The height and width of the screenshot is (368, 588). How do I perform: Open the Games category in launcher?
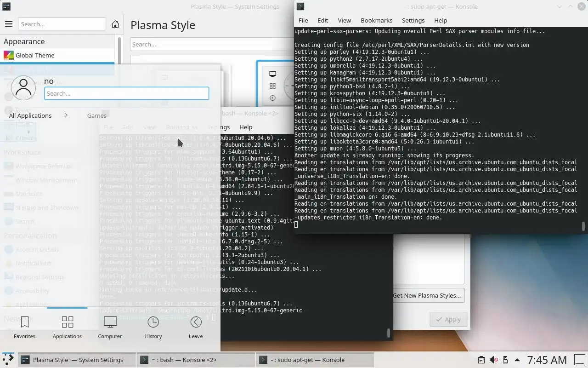pos(96,115)
